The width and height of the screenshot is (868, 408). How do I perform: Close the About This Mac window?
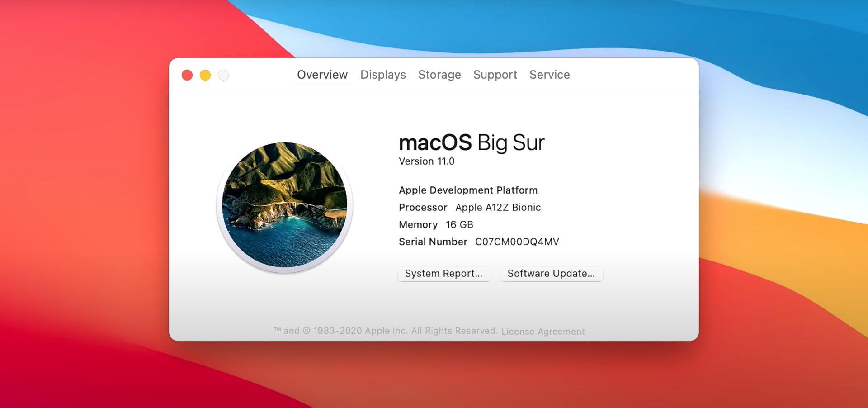point(187,75)
